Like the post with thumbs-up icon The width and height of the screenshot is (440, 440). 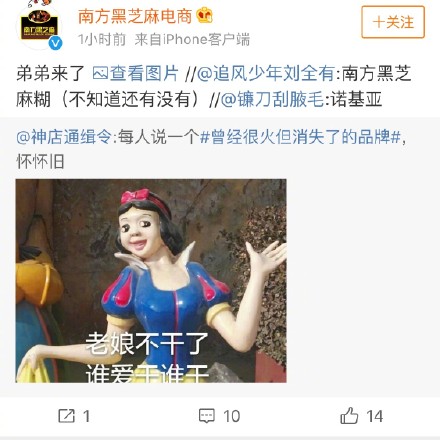349,415
